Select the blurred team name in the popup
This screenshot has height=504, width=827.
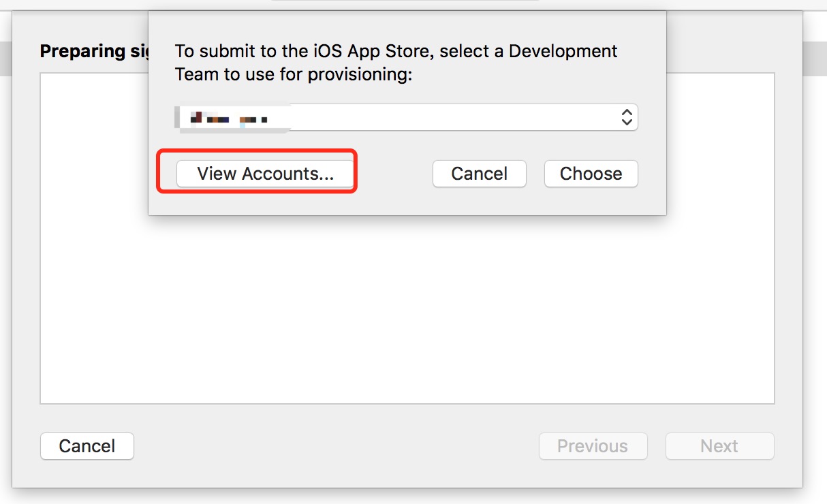coord(230,119)
